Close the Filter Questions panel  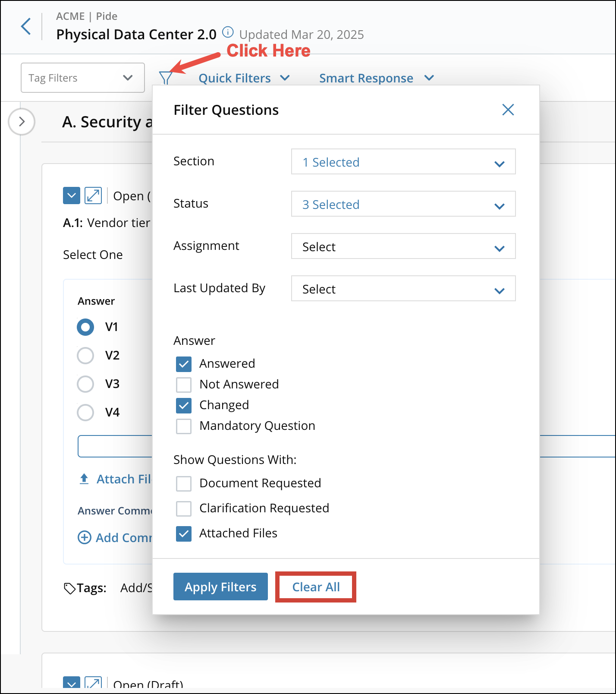point(508,110)
